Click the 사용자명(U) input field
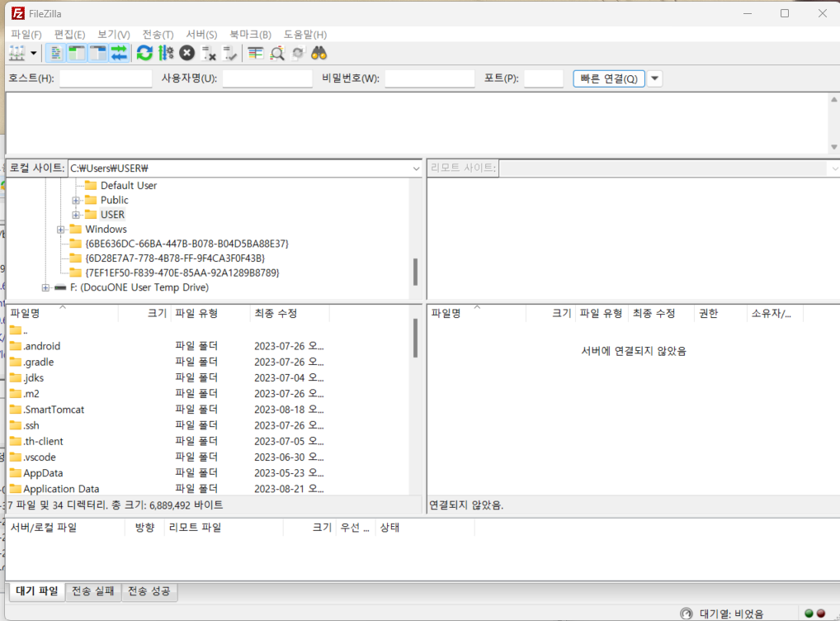840x621 pixels. (267, 78)
